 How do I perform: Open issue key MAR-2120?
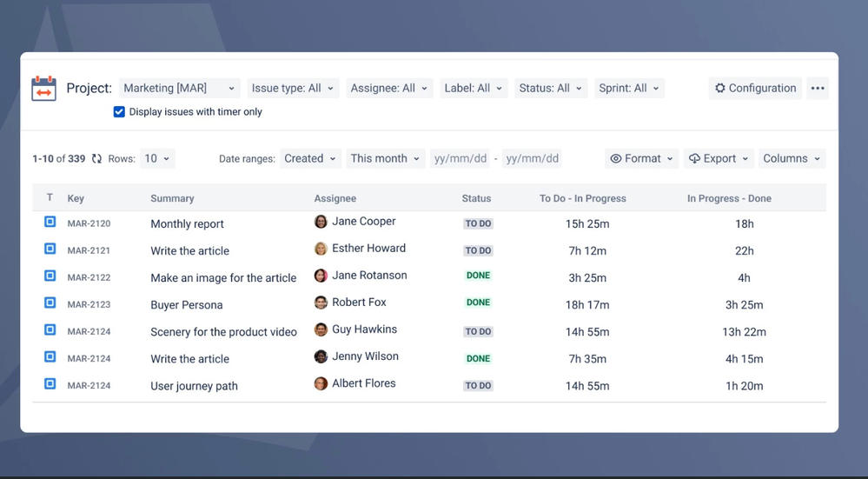coord(89,223)
